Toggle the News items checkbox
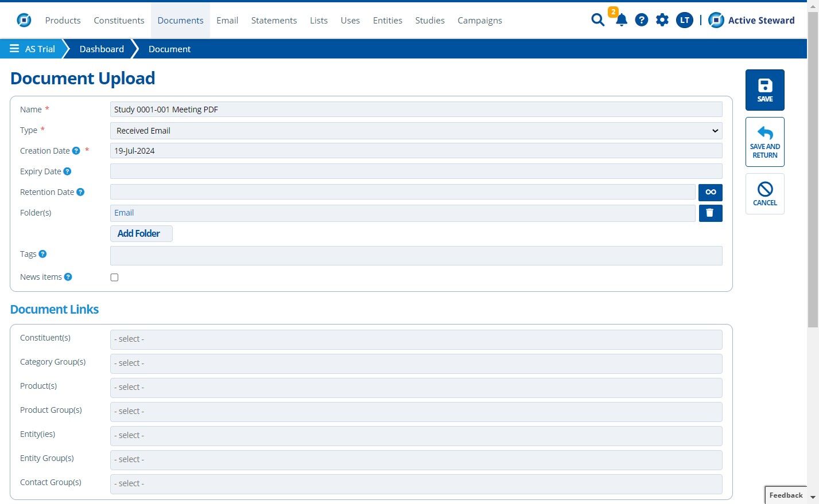Image resolution: width=819 pixels, height=504 pixels. pyautogui.click(x=114, y=278)
